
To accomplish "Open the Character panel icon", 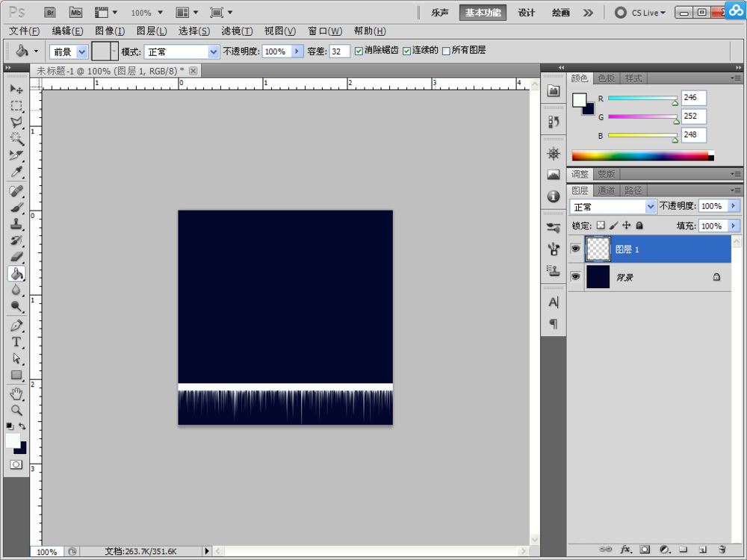I will point(553,302).
